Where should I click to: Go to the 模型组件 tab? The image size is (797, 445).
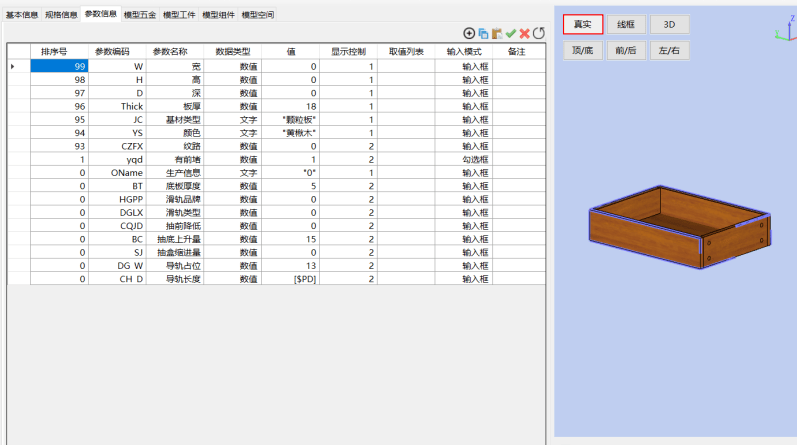click(218, 15)
